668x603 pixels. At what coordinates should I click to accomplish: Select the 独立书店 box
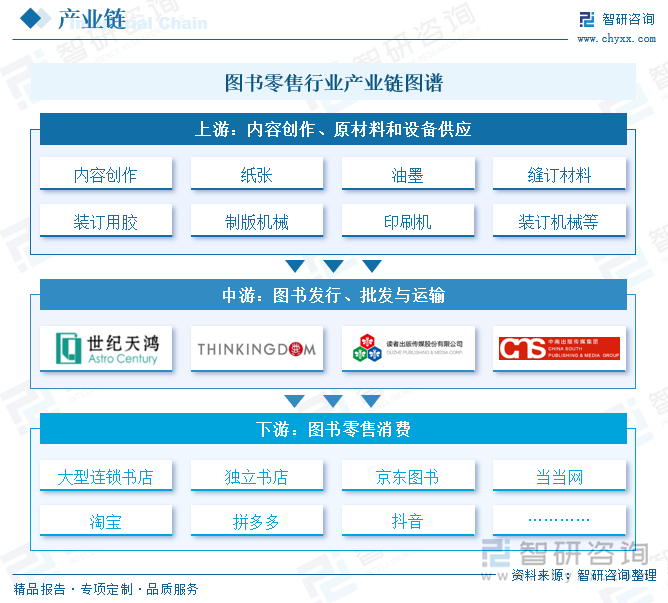(x=256, y=476)
